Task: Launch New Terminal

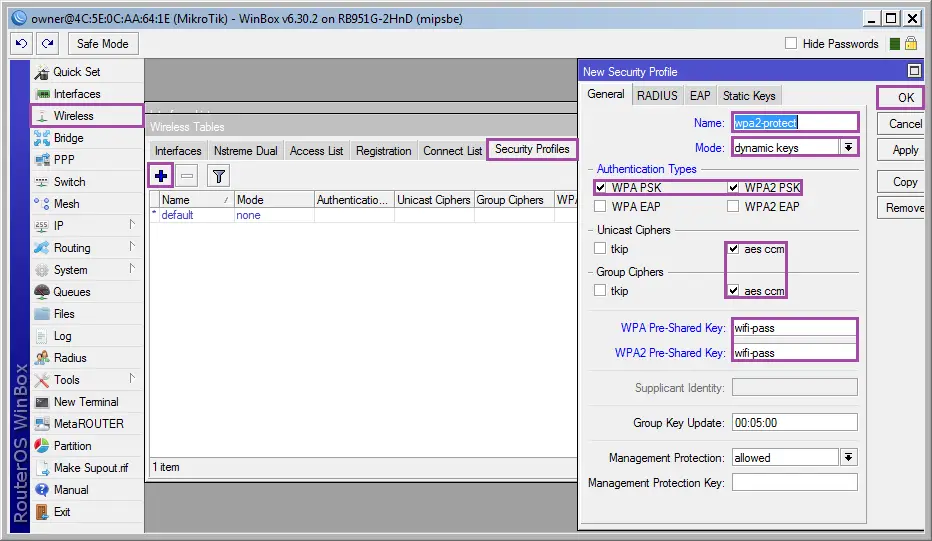Action: pyautogui.click(x=87, y=402)
